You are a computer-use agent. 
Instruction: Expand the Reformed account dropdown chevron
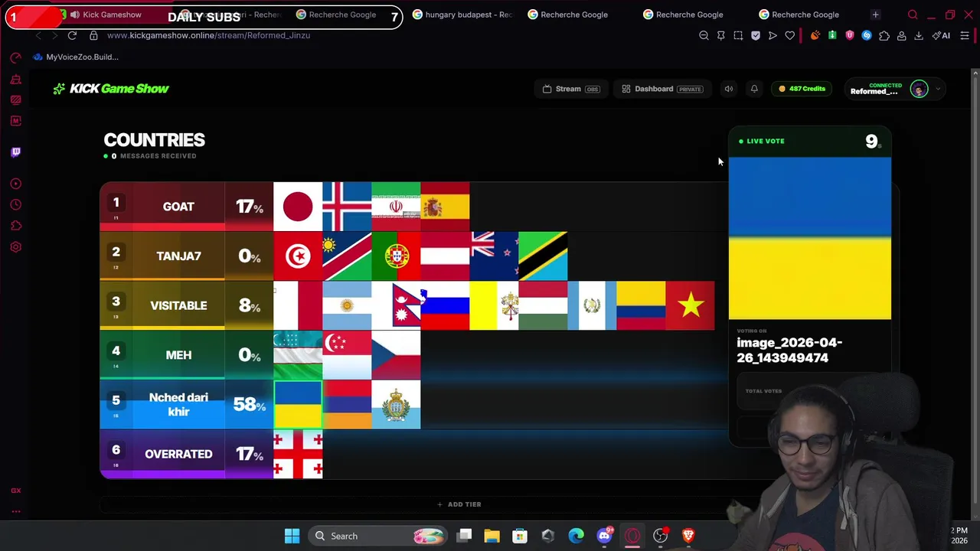(x=938, y=89)
